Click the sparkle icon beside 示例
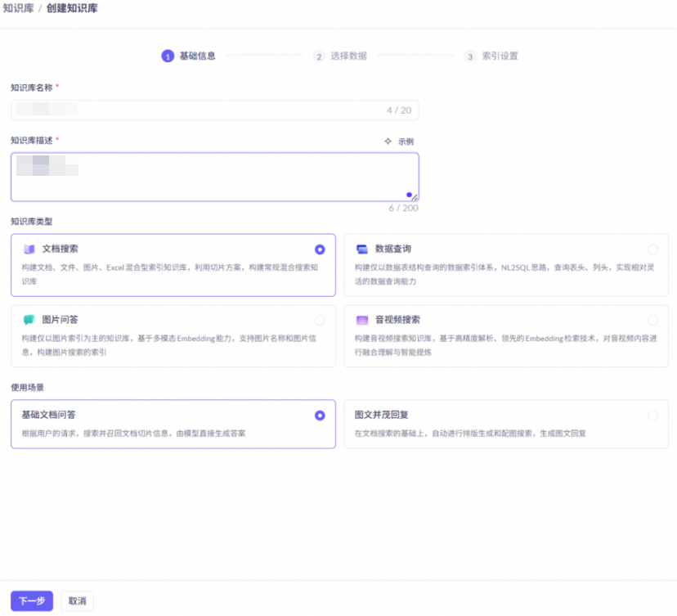This screenshot has width=677, height=616. pos(388,142)
